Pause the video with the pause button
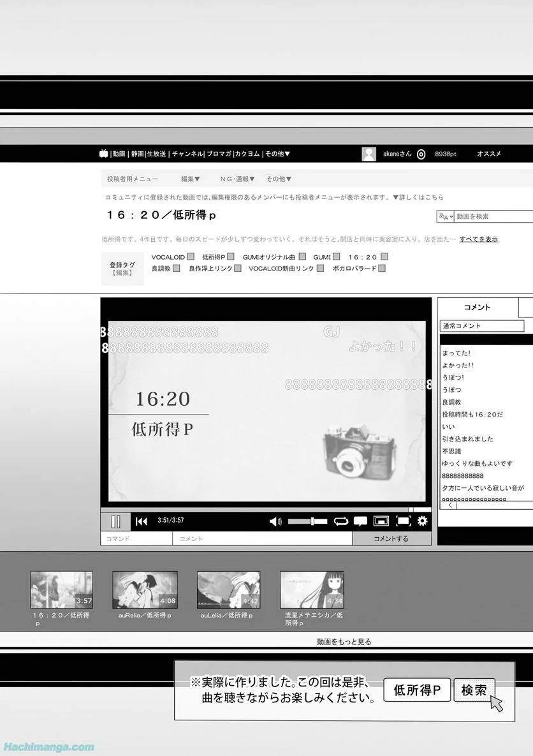The image size is (533, 756). pyautogui.click(x=115, y=521)
